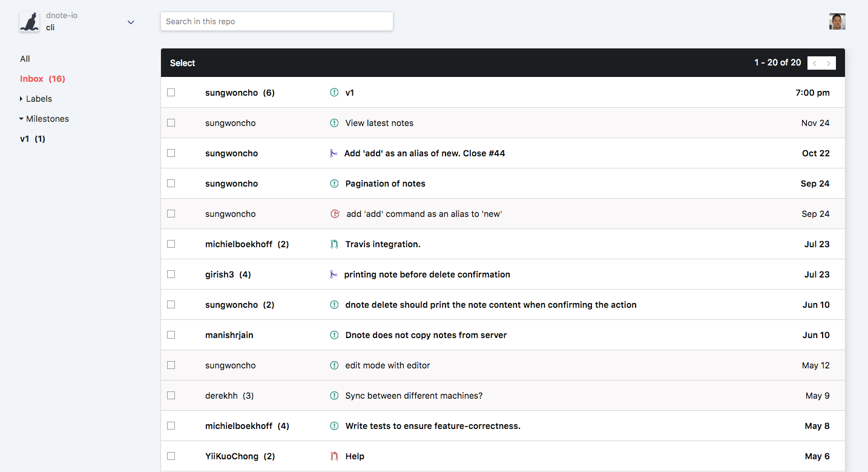
Task: Click the closed icon beside 'add add command' row
Action: [335, 214]
